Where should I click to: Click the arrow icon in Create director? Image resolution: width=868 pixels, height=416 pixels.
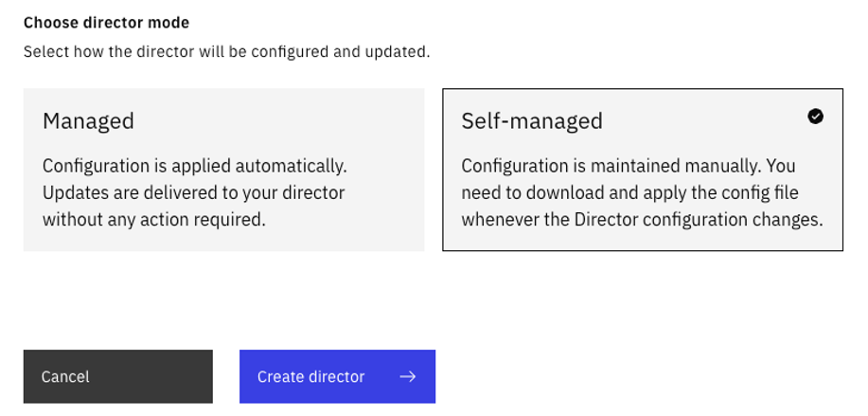[408, 376]
